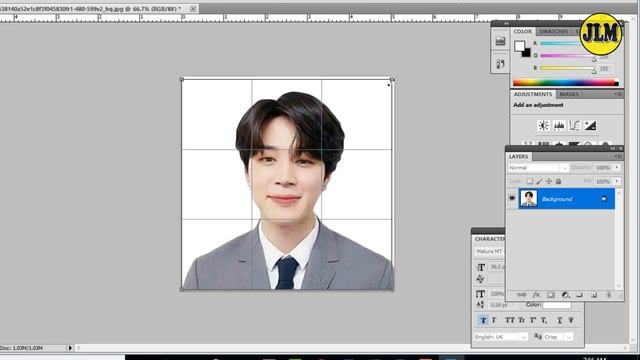Click the Fill 100% field
Viewport: 640px width, 360px height.
[603, 181]
